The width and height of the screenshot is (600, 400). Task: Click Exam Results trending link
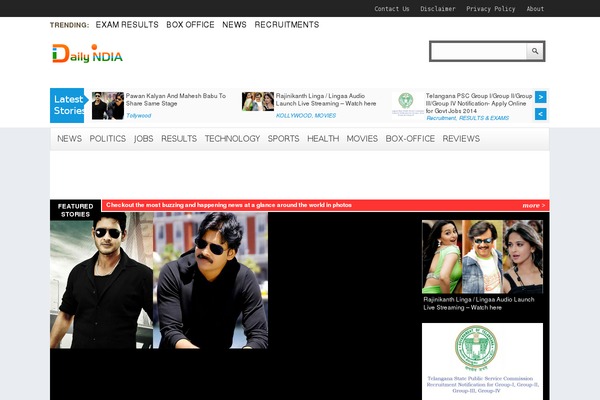pos(127,24)
